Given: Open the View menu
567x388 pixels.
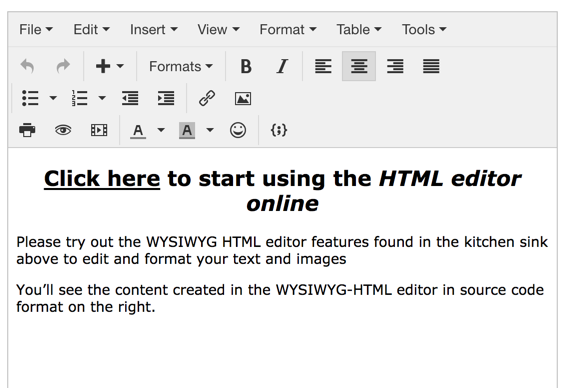Looking at the screenshot, I should tap(218, 30).
